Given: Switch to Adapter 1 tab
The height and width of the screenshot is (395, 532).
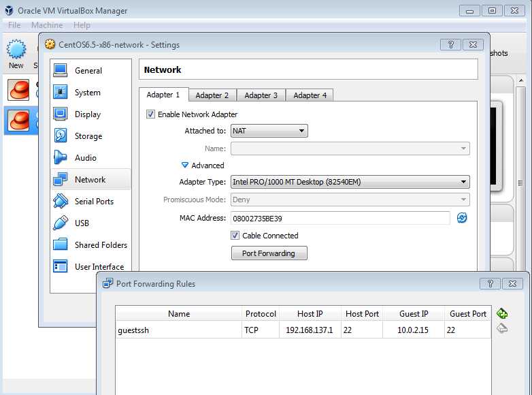Looking at the screenshot, I should [163, 95].
